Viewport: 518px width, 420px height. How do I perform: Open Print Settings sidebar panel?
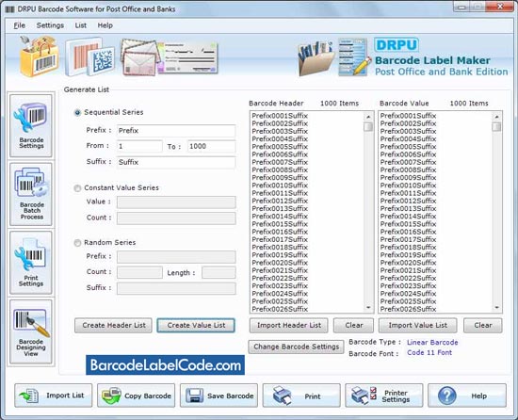point(31,263)
